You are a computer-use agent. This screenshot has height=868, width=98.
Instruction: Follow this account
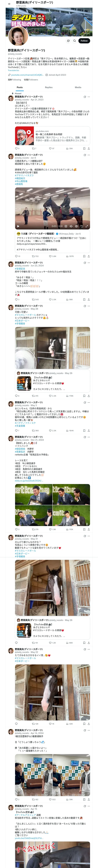point(84,41)
